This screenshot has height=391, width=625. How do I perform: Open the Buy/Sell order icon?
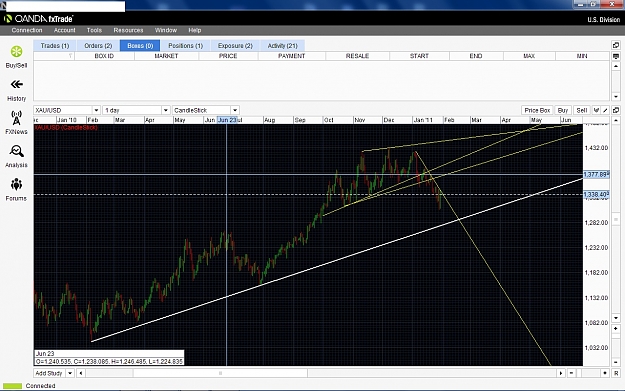coord(16,52)
